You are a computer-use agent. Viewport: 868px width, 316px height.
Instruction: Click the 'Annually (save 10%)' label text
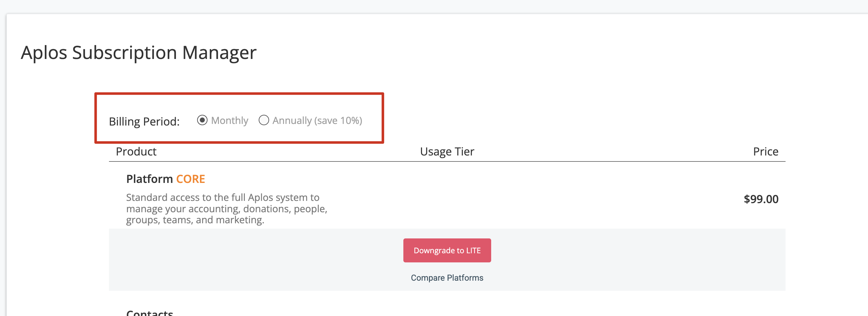pyautogui.click(x=317, y=120)
